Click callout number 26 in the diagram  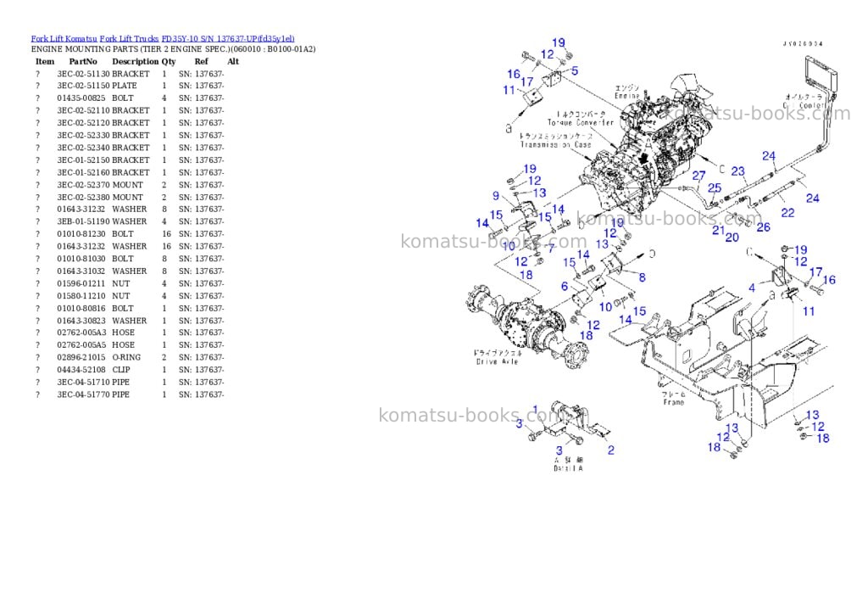pos(764,226)
